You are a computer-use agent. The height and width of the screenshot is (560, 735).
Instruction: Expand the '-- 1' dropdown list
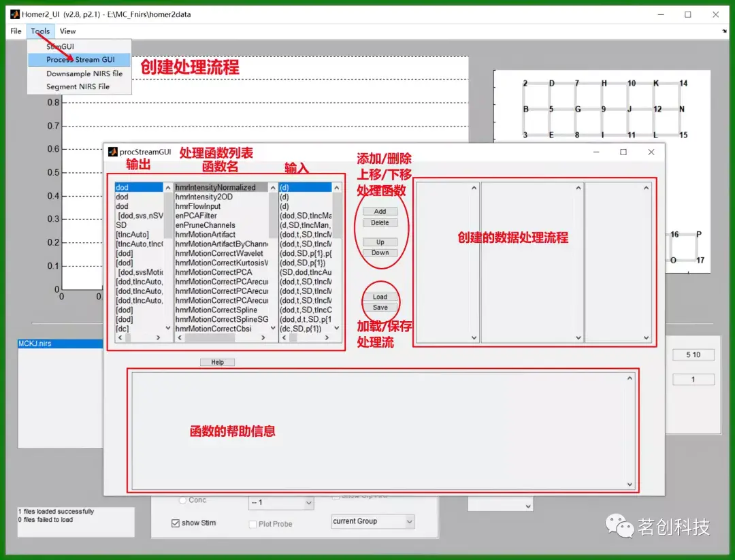tap(281, 502)
